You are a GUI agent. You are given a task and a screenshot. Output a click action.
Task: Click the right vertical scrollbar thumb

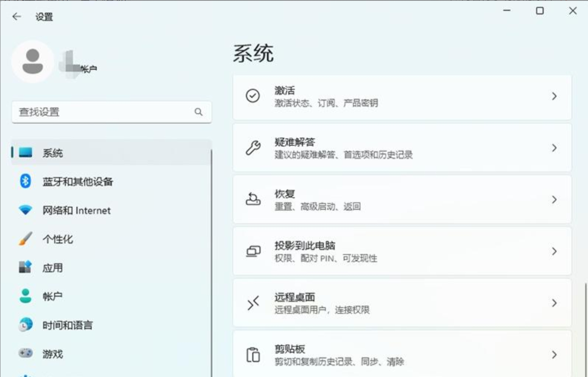click(585, 330)
